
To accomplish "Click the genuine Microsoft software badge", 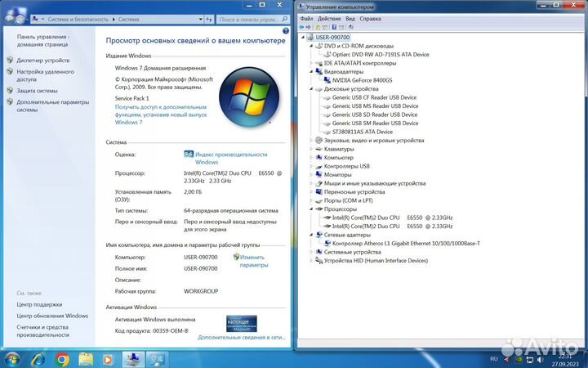I will coord(242,324).
